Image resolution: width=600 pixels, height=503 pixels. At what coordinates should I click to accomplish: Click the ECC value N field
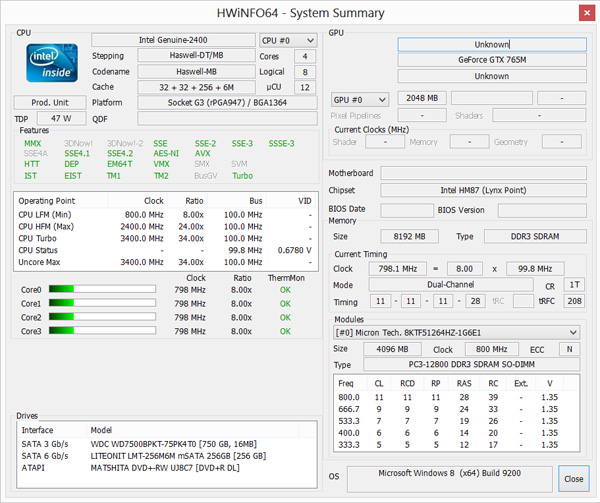click(569, 349)
